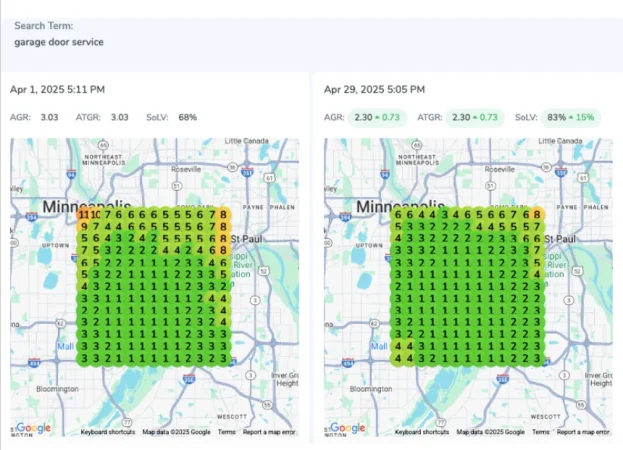Open the Terms link on right map
The width and height of the screenshot is (623, 450).
pos(540,432)
